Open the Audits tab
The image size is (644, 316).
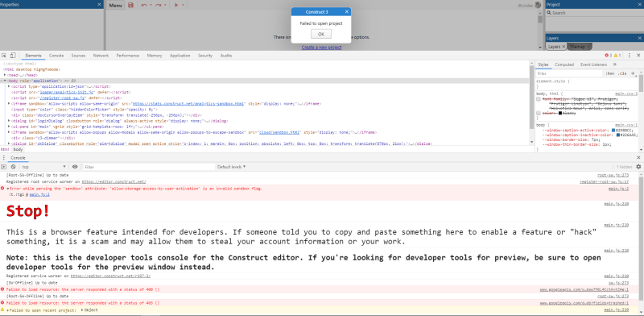point(226,56)
